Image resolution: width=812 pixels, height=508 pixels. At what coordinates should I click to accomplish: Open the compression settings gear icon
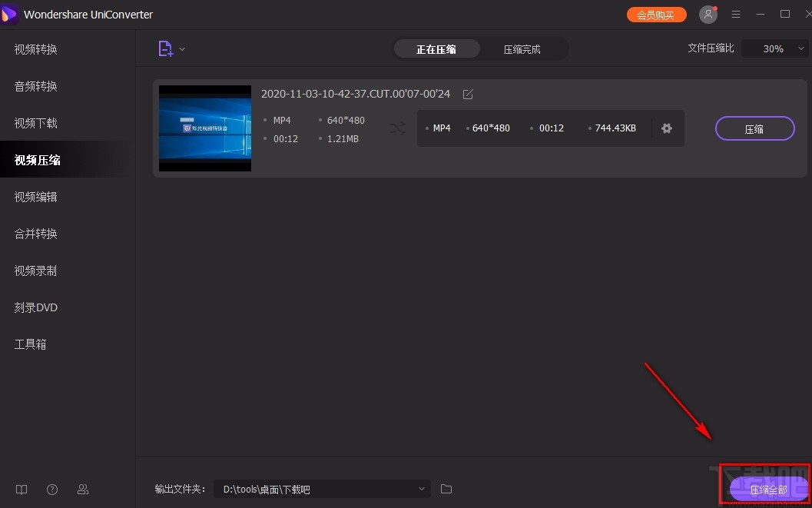coord(666,128)
